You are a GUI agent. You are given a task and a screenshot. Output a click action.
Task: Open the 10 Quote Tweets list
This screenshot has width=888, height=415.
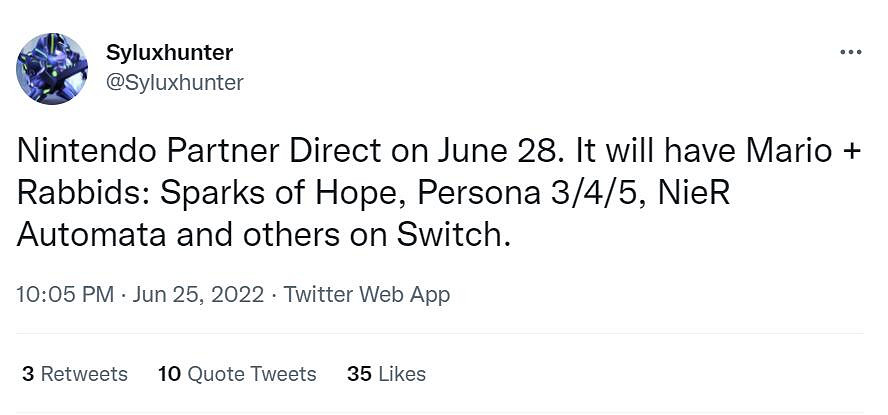point(237,374)
